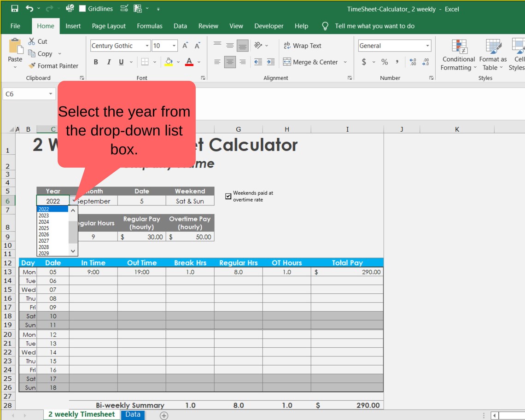Open the Number Format dropdown showing General
The height and width of the screenshot is (420, 525).
click(428, 46)
